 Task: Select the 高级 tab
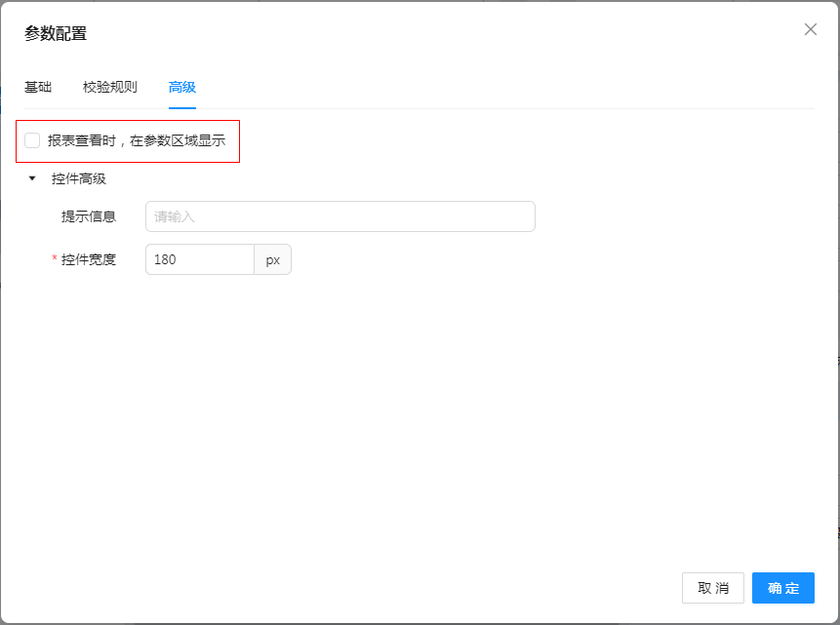tap(182, 87)
